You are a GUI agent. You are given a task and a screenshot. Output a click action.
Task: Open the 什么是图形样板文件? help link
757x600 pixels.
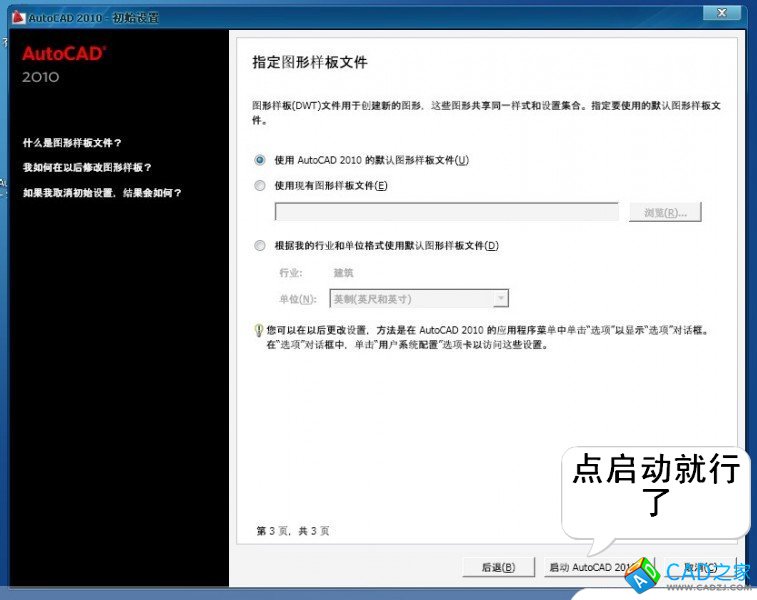tap(72, 143)
